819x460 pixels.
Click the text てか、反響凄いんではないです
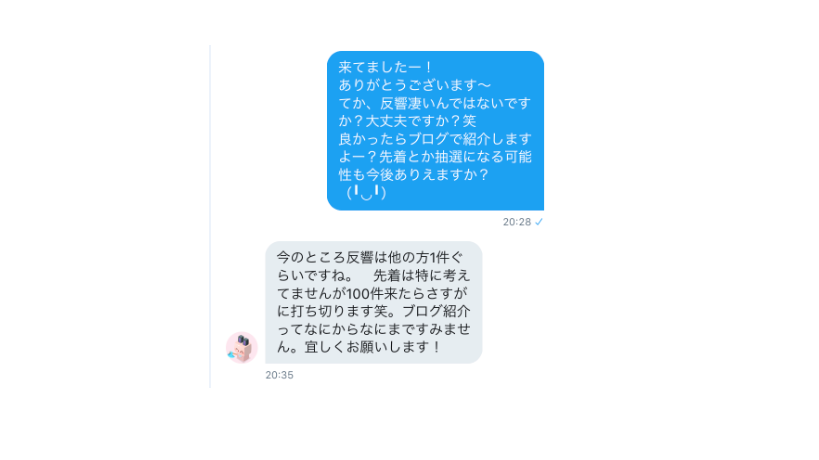pos(435,103)
